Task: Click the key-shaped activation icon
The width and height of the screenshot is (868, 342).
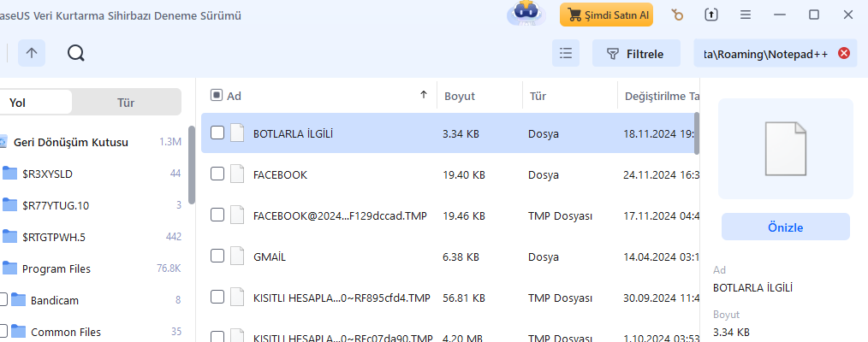Action: tap(676, 15)
